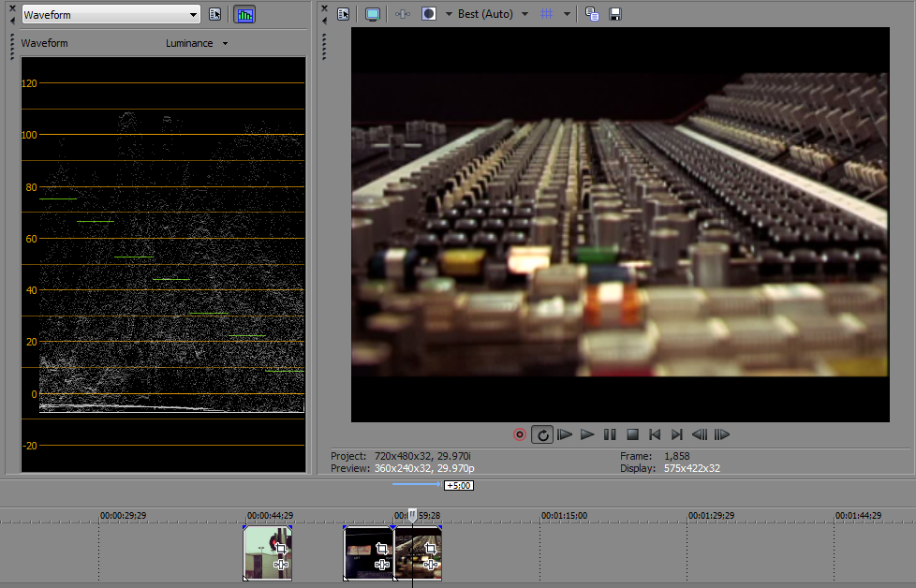The width and height of the screenshot is (916, 588).
Task: Close the Video Preview panel
Action: pyautogui.click(x=325, y=8)
